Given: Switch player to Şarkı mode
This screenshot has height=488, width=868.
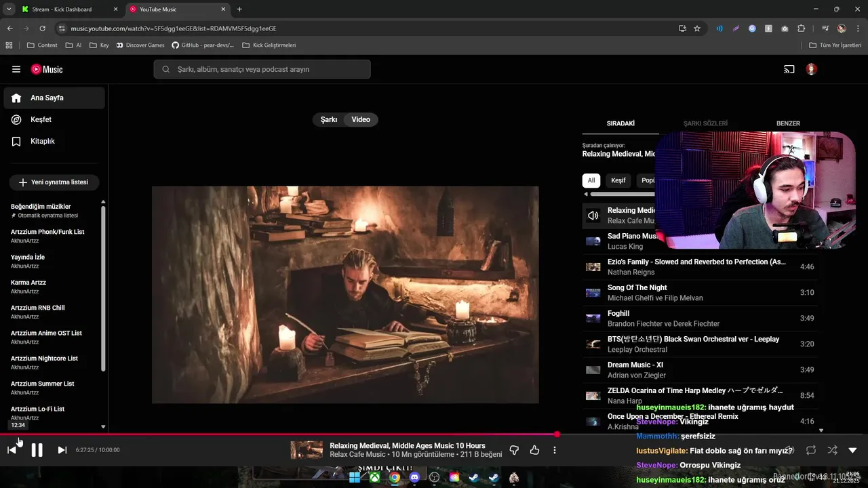Looking at the screenshot, I should (x=329, y=119).
